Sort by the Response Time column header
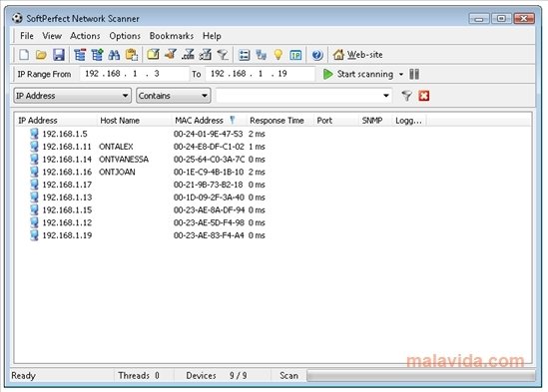Viewport: 548px width, 392px height. pos(279,120)
